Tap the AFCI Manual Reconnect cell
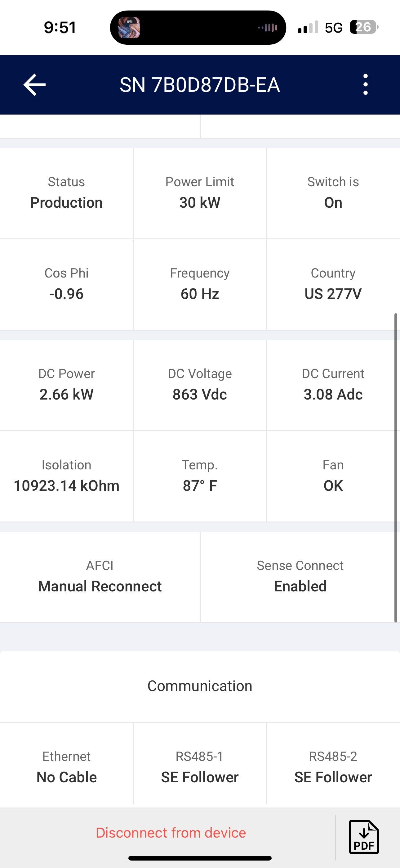Image resolution: width=400 pixels, height=868 pixels. pos(100,576)
